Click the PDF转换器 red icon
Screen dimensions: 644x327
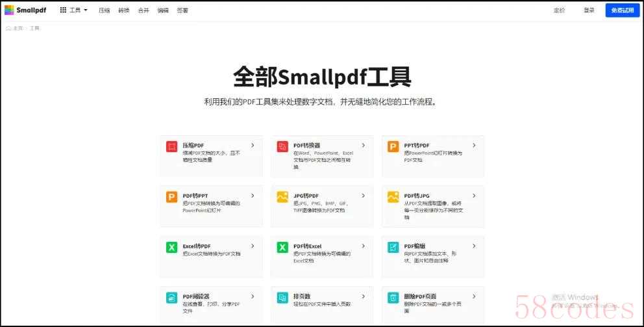pos(282,147)
